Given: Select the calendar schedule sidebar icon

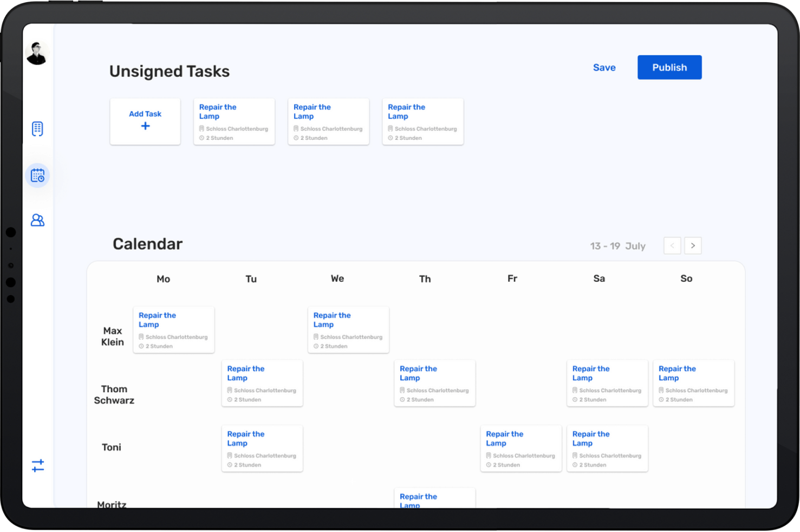Looking at the screenshot, I should (x=37, y=176).
